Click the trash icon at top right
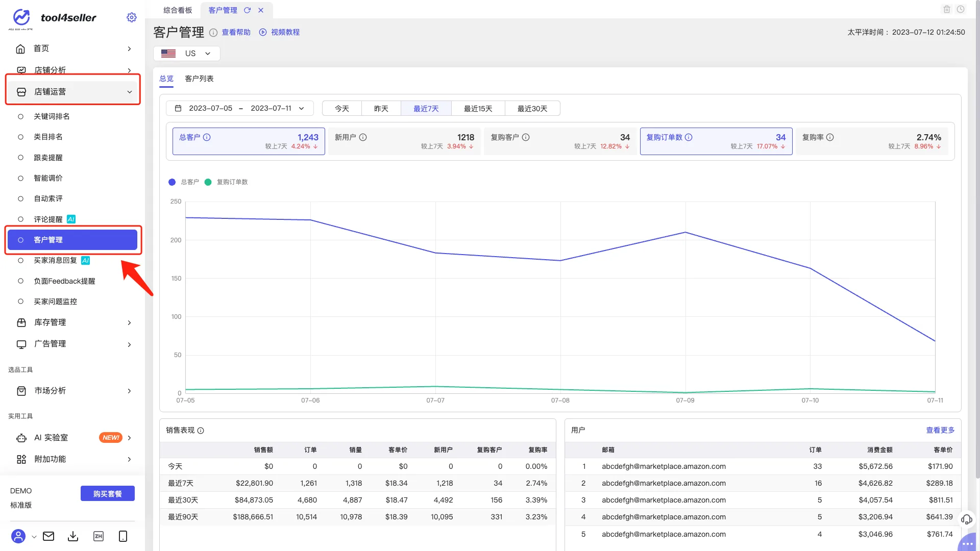 point(947,9)
